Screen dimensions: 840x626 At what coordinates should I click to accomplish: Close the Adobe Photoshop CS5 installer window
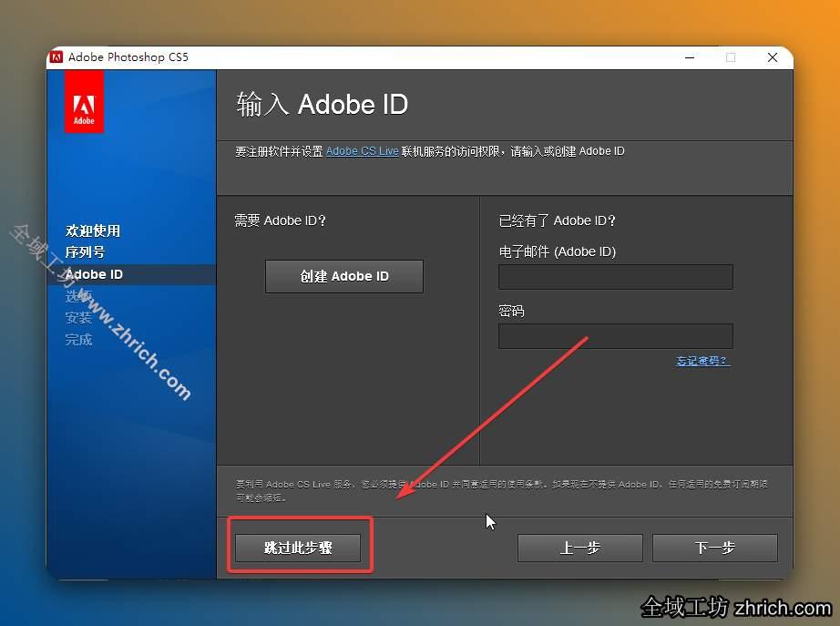[x=772, y=57]
